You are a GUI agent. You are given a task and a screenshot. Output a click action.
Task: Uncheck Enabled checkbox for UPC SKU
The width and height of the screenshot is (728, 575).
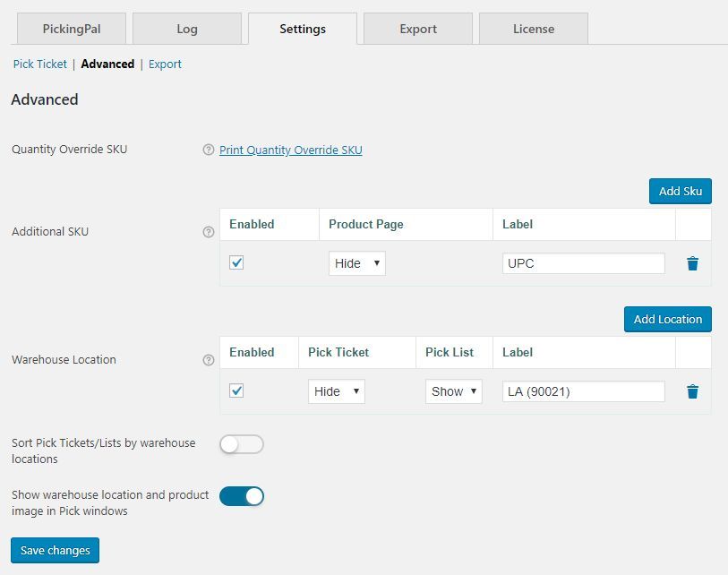236,263
